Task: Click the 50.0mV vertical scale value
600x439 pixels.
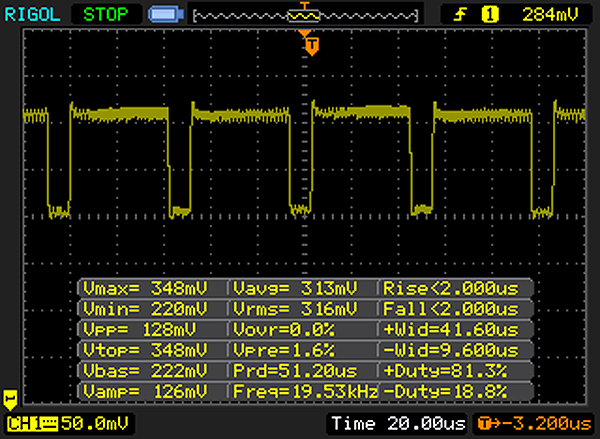Action: 95,424
